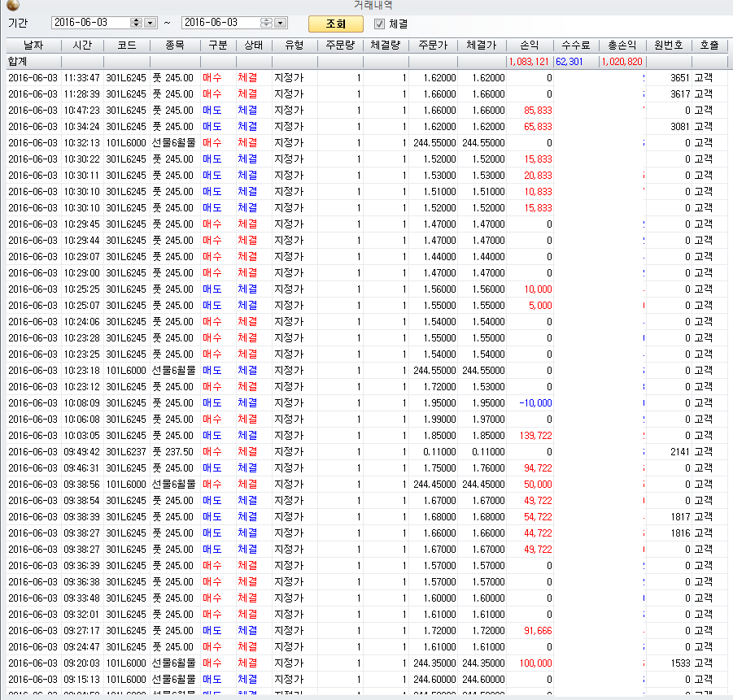Click profit 5,000 in 10:25:07 row
The width and height of the screenshot is (733, 700).
tap(540, 306)
